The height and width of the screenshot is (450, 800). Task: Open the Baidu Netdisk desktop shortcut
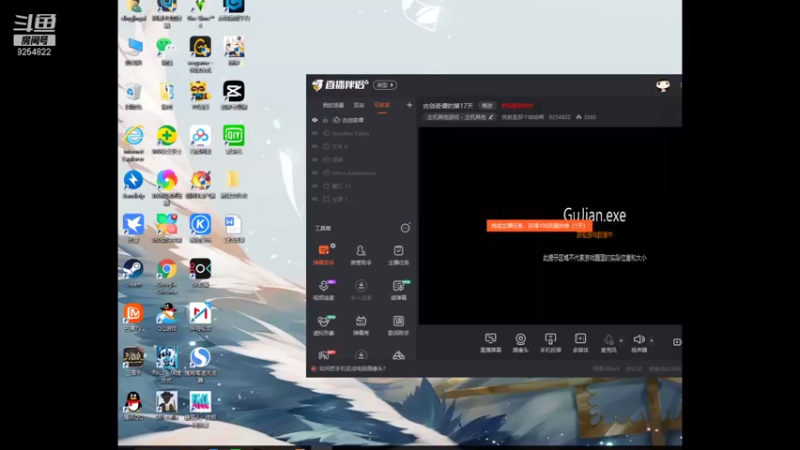pyautogui.click(x=200, y=139)
